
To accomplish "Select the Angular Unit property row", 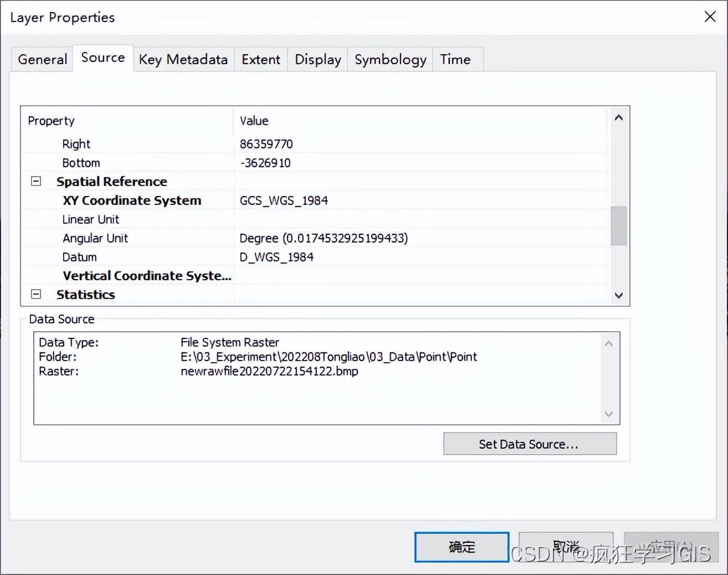I will point(315,238).
